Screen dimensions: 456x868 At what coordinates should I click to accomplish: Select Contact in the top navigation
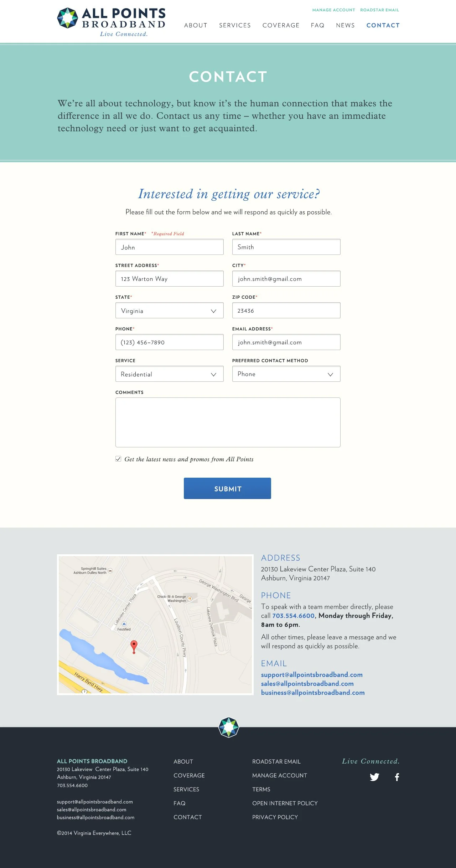tap(383, 25)
